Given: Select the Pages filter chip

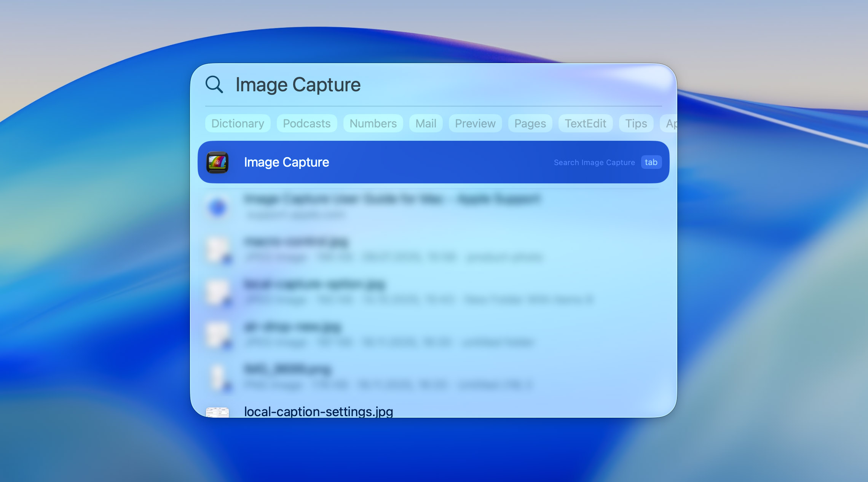Looking at the screenshot, I should tap(530, 123).
